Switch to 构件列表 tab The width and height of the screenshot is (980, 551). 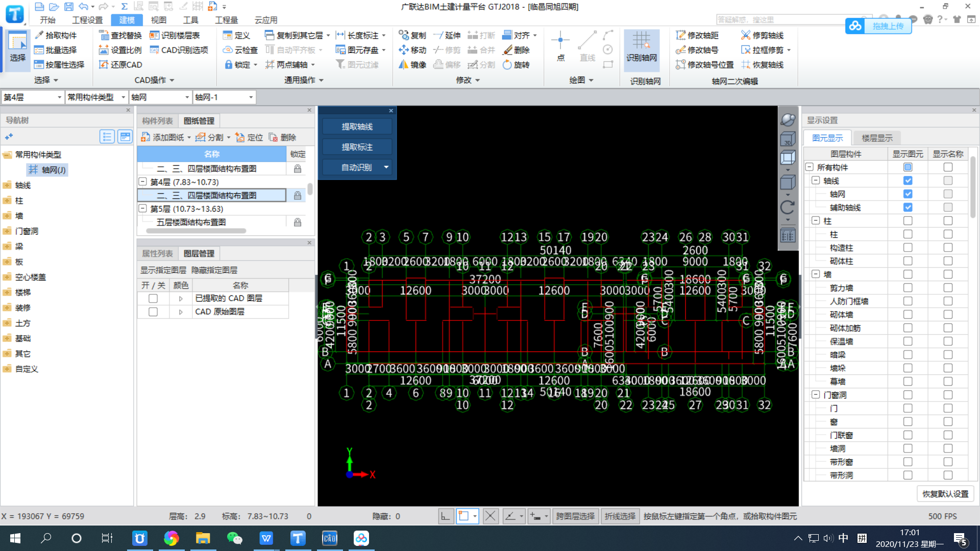[x=157, y=121]
